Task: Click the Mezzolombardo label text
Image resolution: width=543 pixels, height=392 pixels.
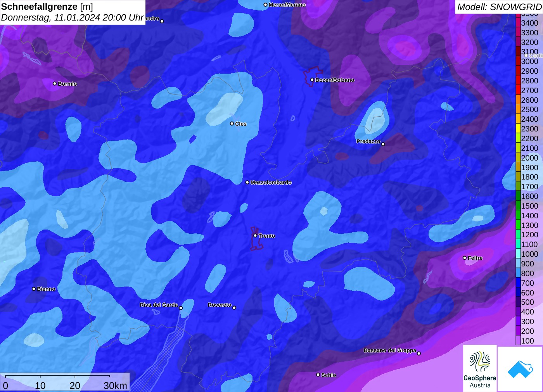Action: [271, 182]
